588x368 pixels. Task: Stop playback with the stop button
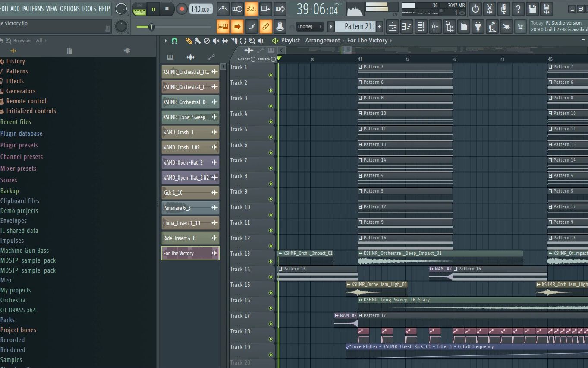tap(167, 9)
